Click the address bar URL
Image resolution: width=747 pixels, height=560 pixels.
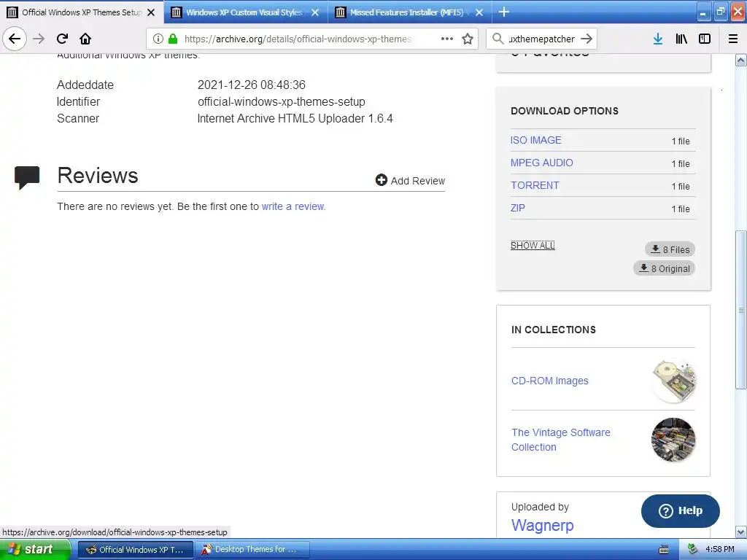click(x=298, y=39)
